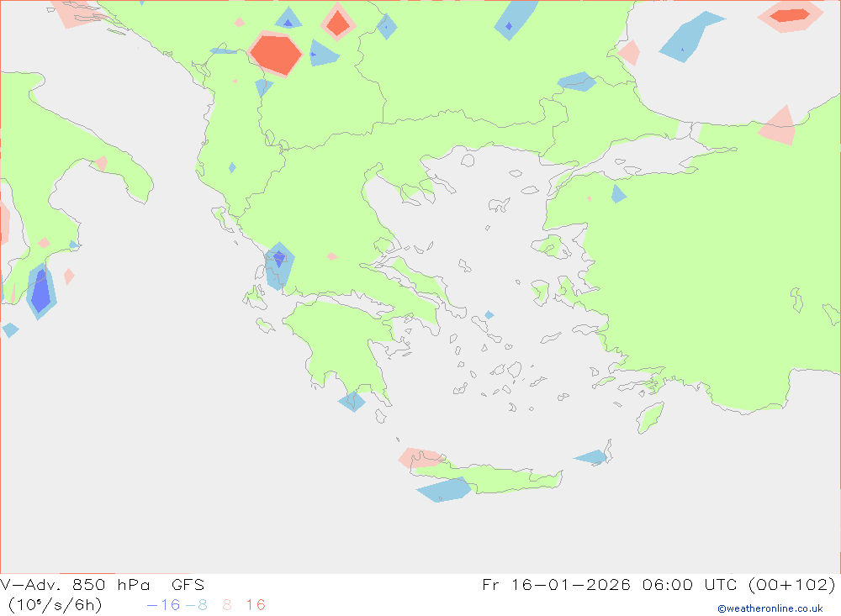The image size is (841, 616).
Task: Click the -16 legend value
Action: [164, 605]
